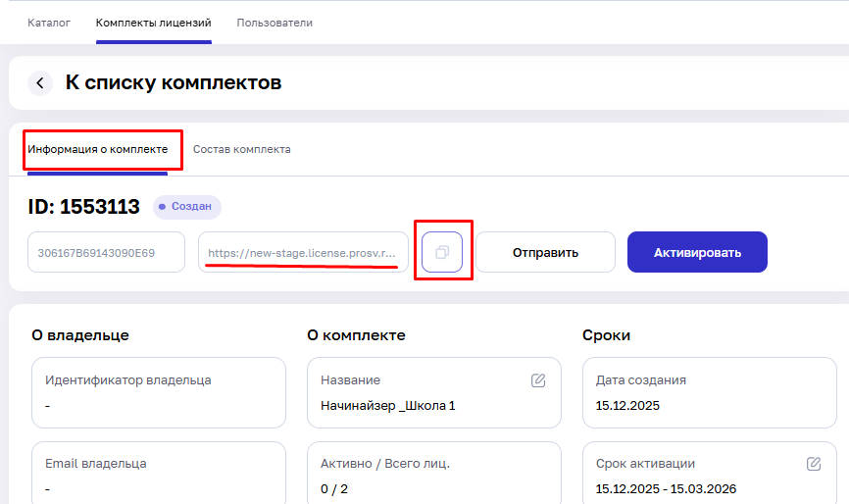Screen dimensions: 849x504
Task: Open the Состав комплекта tab
Action: 241,150
